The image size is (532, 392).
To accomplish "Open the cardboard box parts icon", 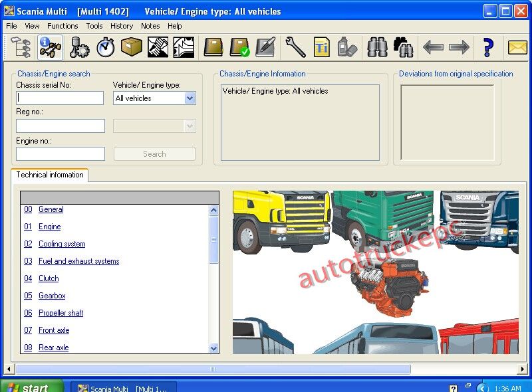I will 131,47.
